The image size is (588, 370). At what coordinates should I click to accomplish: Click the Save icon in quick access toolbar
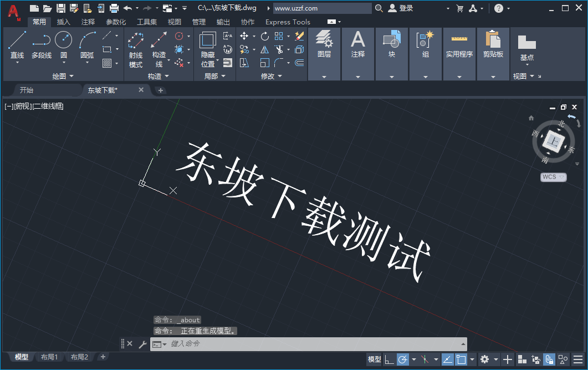(x=61, y=8)
